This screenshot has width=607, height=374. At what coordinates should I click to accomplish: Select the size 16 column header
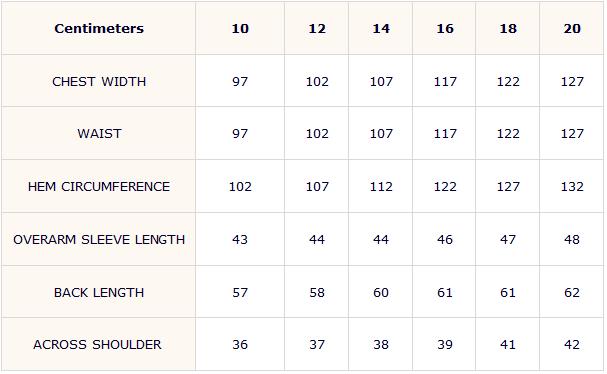[x=445, y=28]
